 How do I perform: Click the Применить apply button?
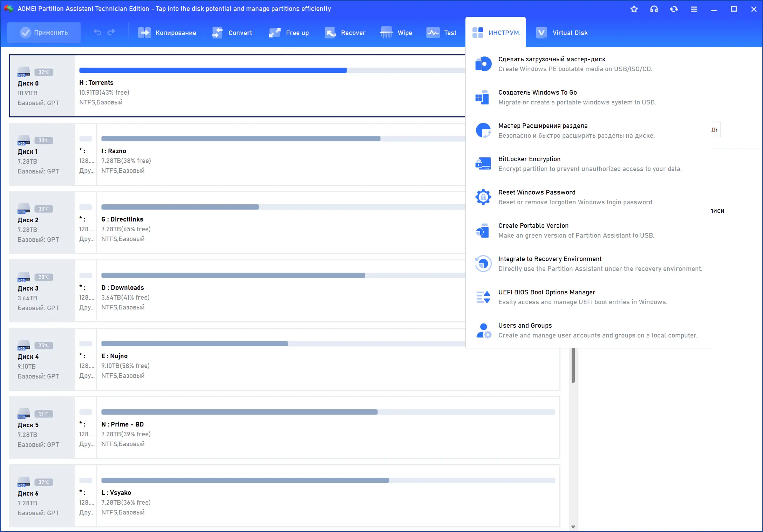tap(44, 33)
